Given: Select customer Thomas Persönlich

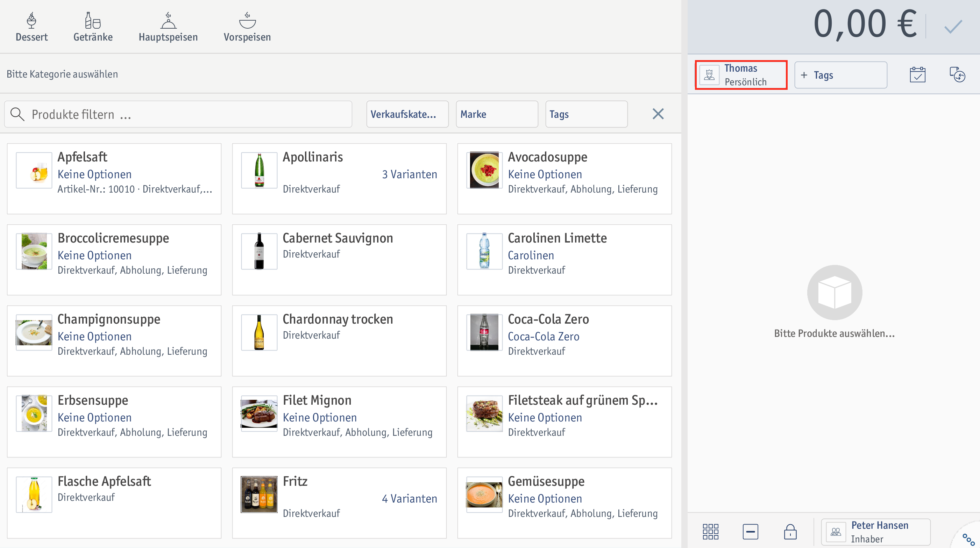Looking at the screenshot, I should (741, 75).
